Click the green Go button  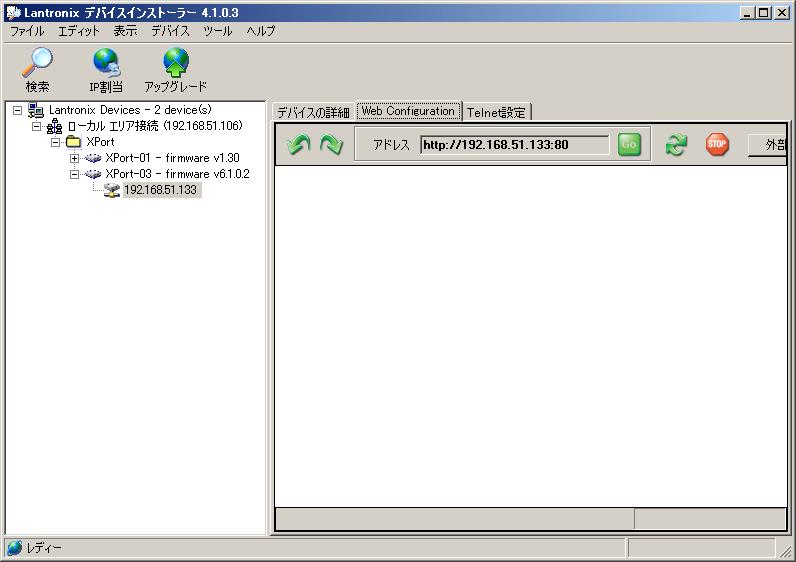629,145
